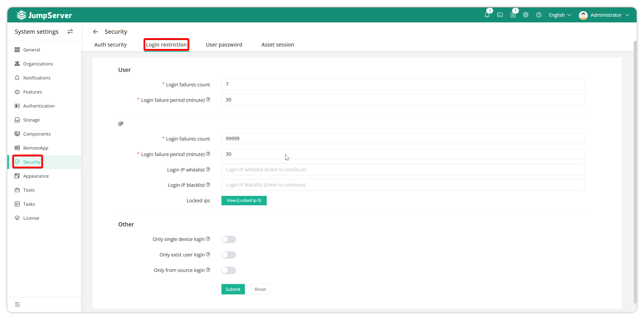Click the User Login failure period field

(403, 99)
